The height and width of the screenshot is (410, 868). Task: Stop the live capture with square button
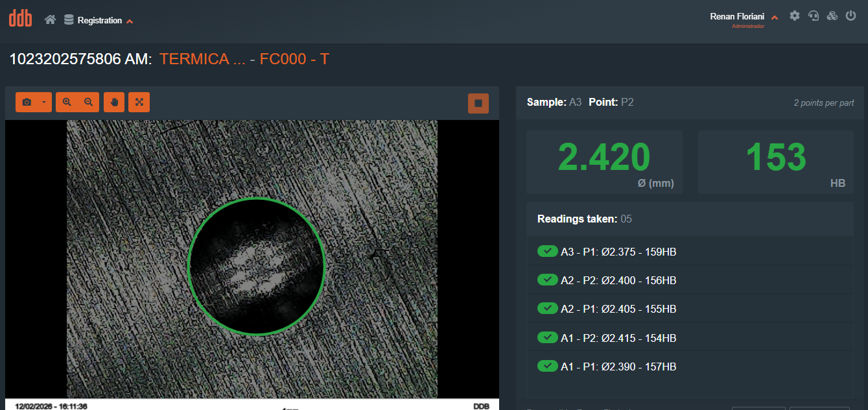(478, 103)
